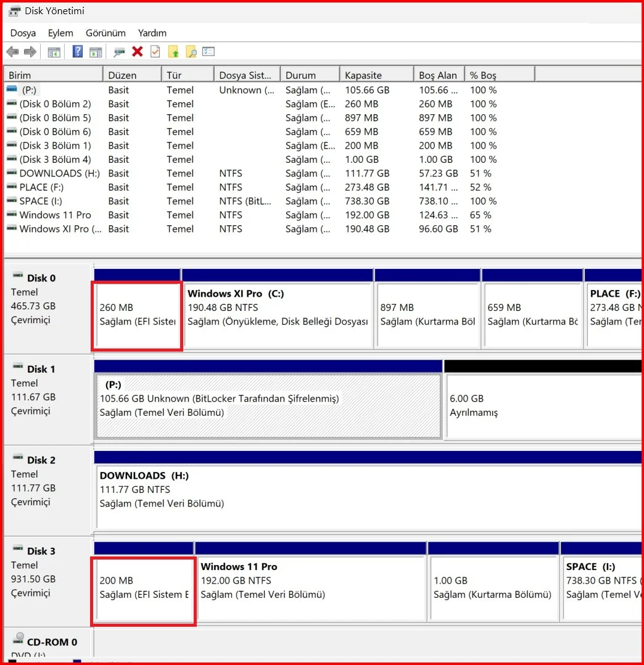Screen dimensions: 644x665
Task: Click the connect/rescan disk toolbar icon
Action: [x=119, y=52]
